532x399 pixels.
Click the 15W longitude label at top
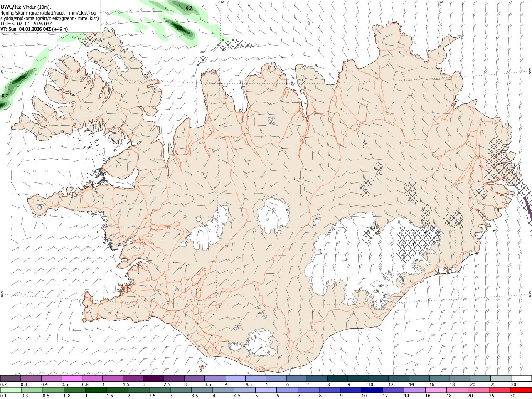(x=440, y=2)
